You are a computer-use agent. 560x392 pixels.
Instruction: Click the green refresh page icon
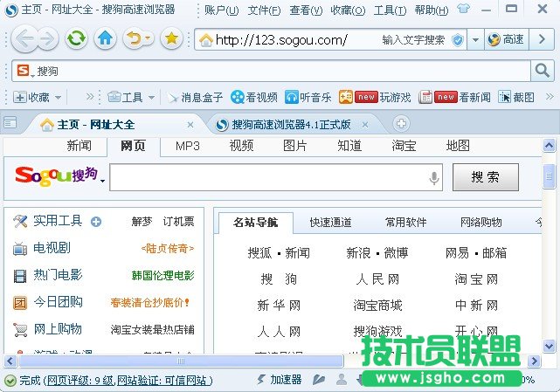click(76, 38)
